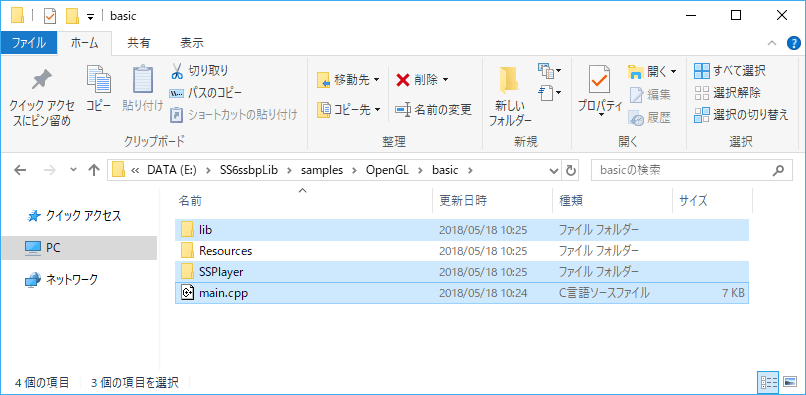Click the search magnifier icon
Screen dimensions: 806x395
779,170
